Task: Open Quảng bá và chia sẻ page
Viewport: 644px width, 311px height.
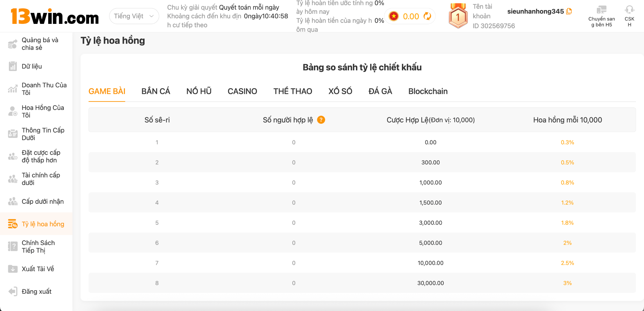Action: tap(40, 44)
